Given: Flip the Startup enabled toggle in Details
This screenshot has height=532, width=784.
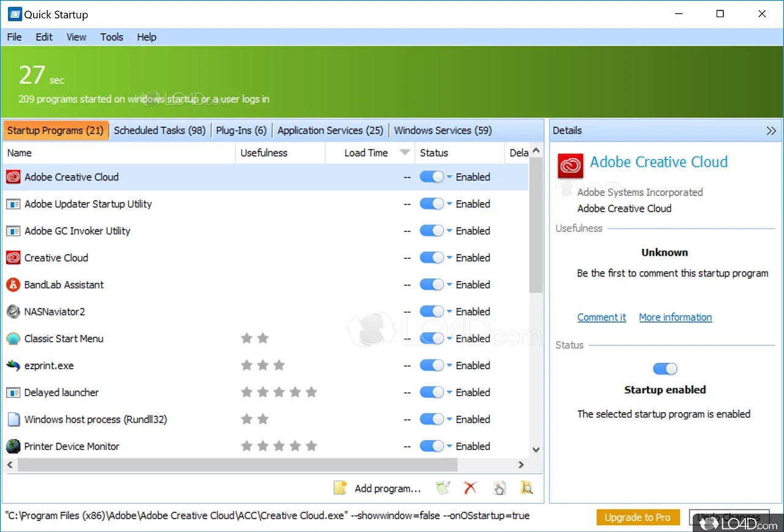Looking at the screenshot, I should point(665,369).
